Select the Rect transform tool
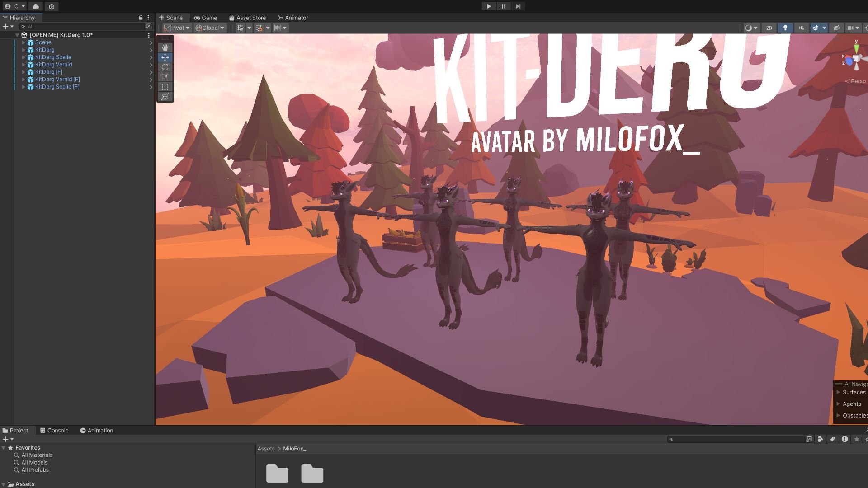Viewport: 868px width, 488px height. tap(165, 87)
